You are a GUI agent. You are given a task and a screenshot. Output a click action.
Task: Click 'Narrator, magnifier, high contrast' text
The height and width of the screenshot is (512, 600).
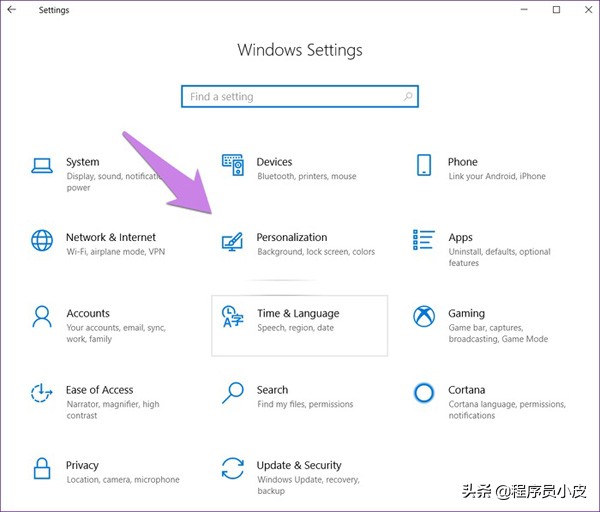(x=113, y=410)
